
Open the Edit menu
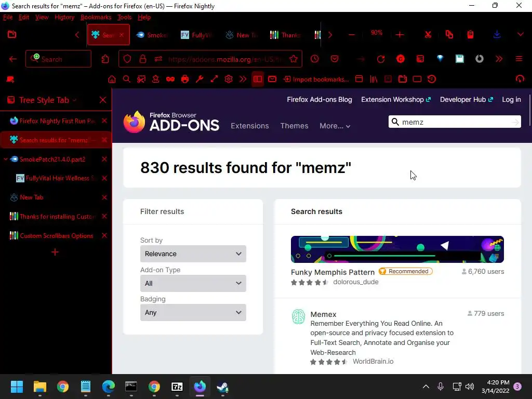click(x=24, y=17)
